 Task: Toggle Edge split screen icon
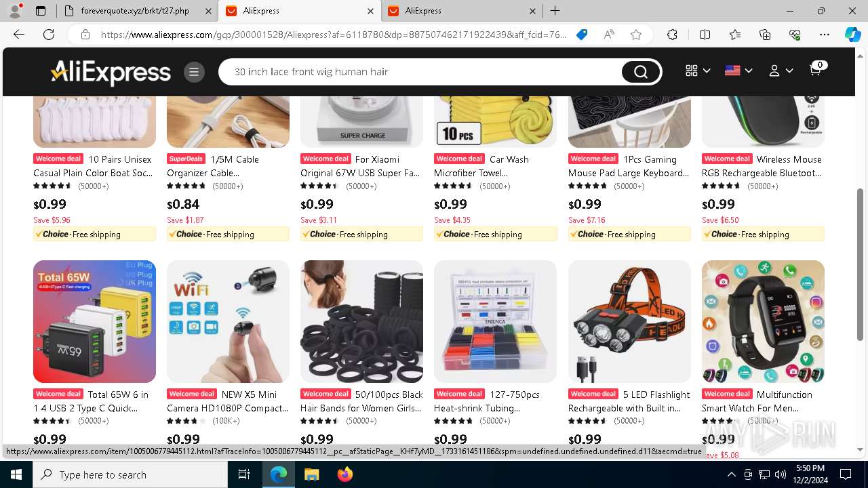pyautogui.click(x=705, y=35)
